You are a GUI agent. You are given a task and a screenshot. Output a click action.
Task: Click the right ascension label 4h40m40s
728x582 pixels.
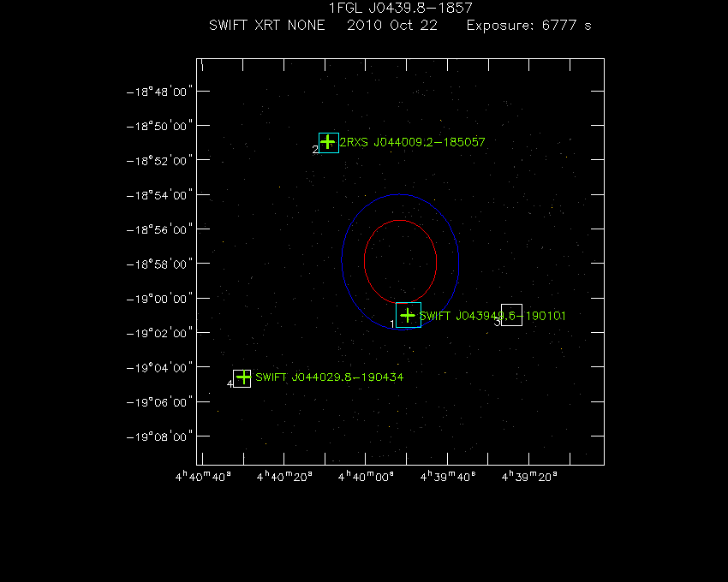pyautogui.click(x=203, y=476)
